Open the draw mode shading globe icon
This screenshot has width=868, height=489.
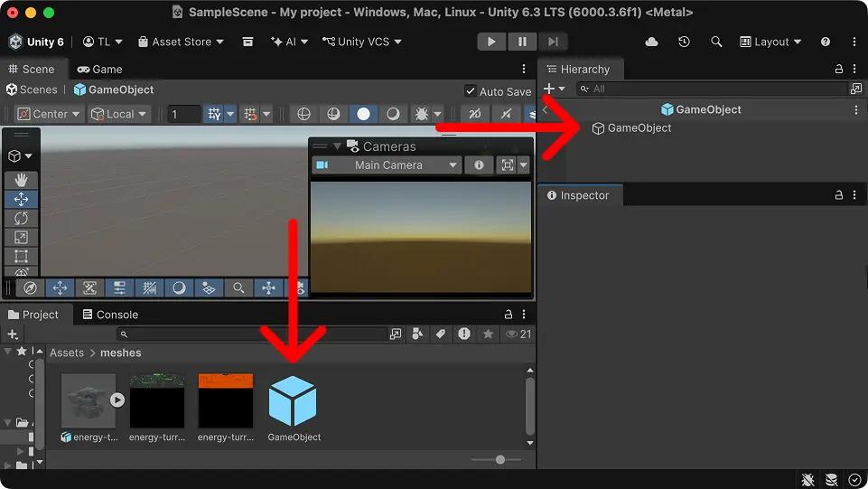pos(303,114)
